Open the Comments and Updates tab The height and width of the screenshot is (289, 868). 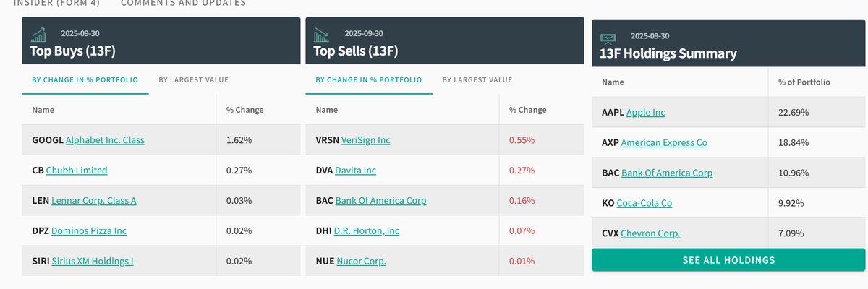click(183, 3)
